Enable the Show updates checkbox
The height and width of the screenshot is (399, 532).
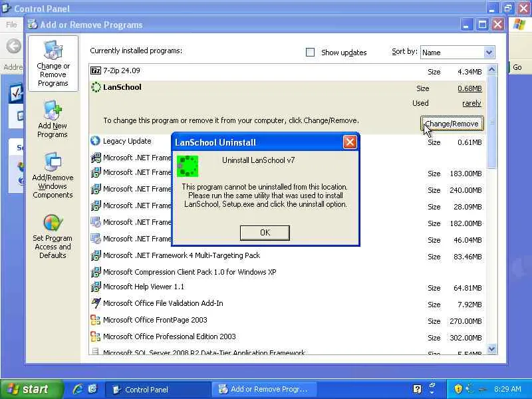coord(310,53)
